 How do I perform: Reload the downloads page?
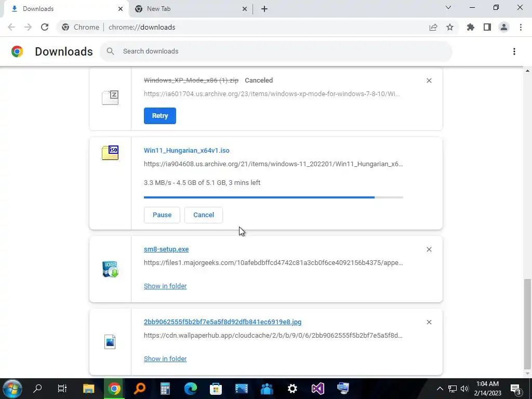(45, 27)
